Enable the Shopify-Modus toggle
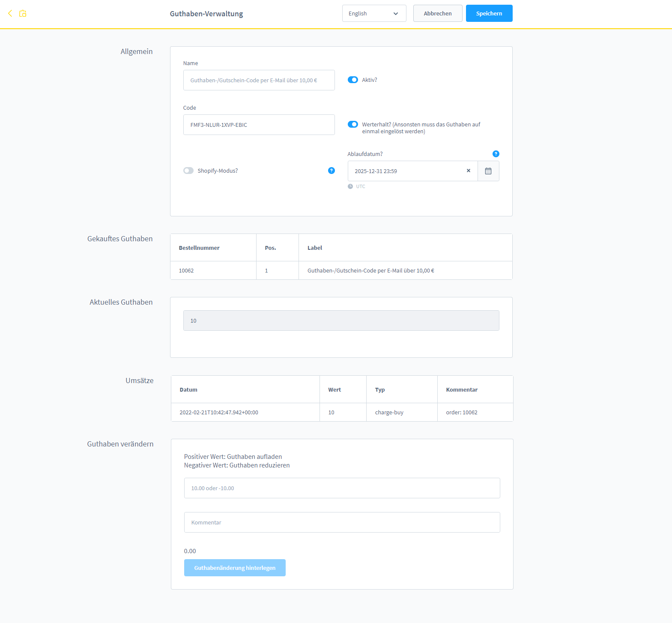 click(188, 171)
